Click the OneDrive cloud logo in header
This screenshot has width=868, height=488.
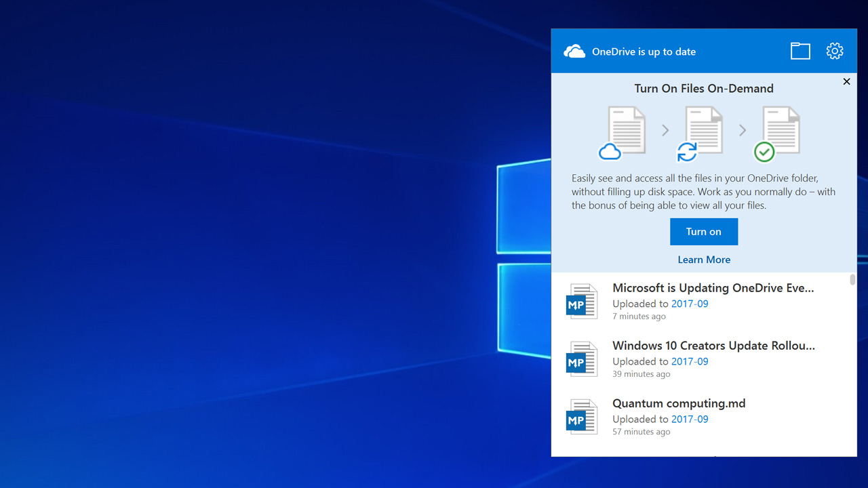tap(574, 52)
